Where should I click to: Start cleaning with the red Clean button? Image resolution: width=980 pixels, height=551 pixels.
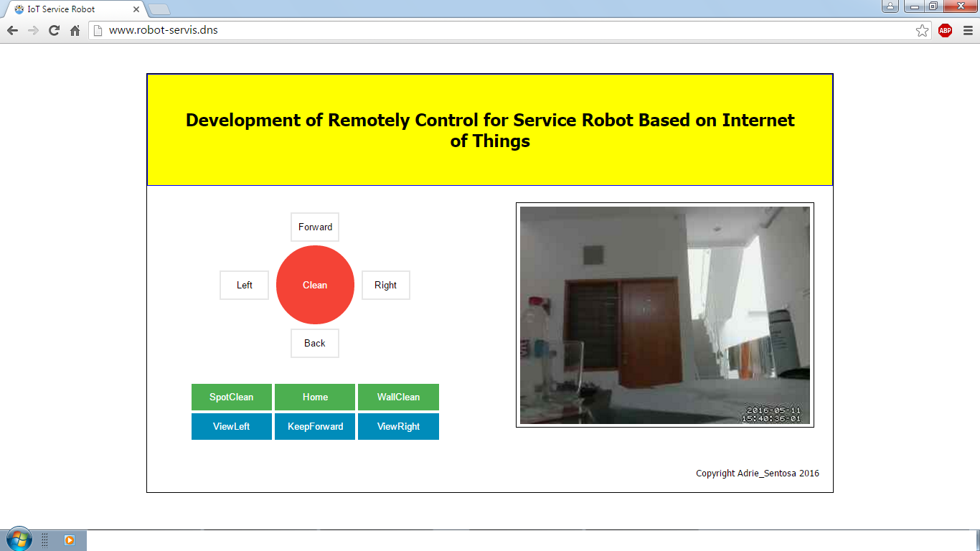(315, 285)
